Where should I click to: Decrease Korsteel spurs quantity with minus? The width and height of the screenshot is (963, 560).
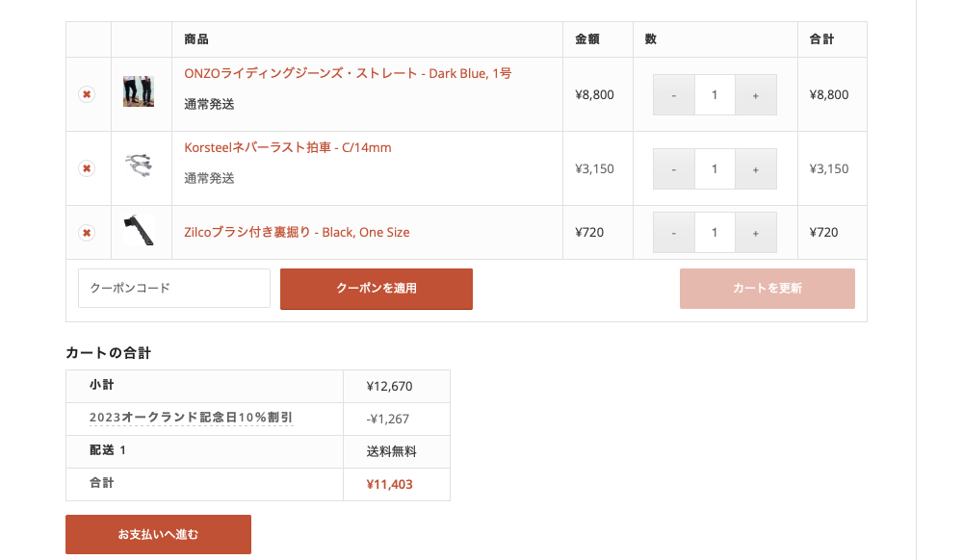[674, 169]
